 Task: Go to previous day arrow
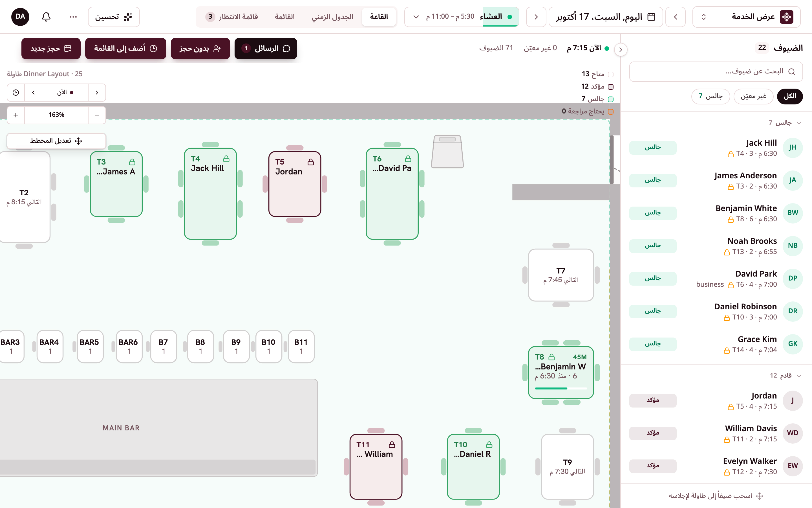(x=676, y=17)
